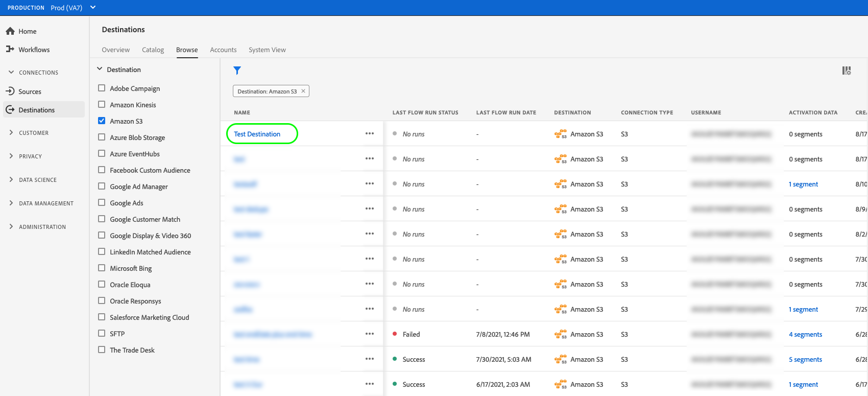Go to Home in the sidebar
Screen dimensions: 868x396
[28, 31]
